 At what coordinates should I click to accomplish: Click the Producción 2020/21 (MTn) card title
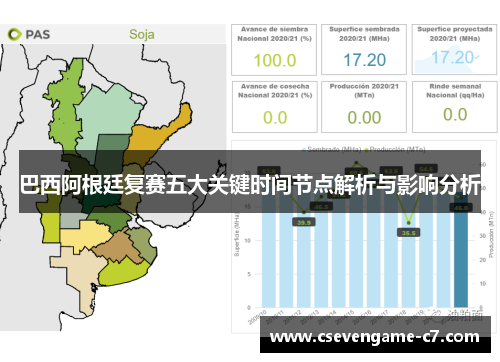[x=364, y=91]
